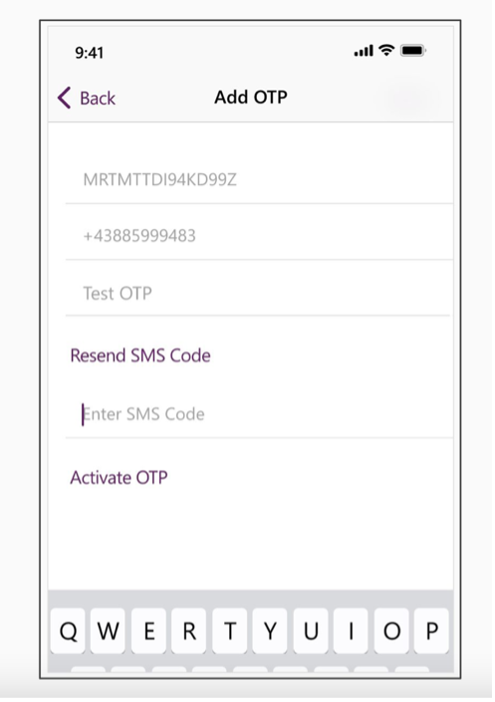Tap the Y key on keyboard
Screen dimensions: 495x702
click(270, 631)
